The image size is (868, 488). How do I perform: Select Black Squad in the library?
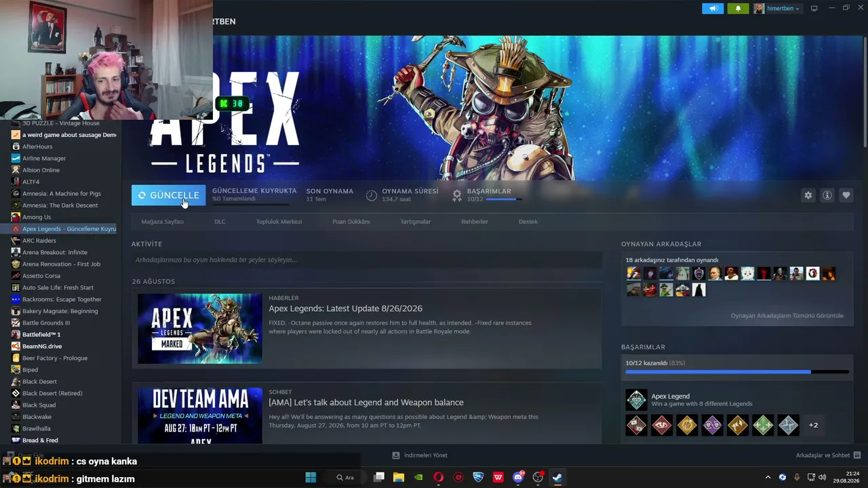(39, 405)
